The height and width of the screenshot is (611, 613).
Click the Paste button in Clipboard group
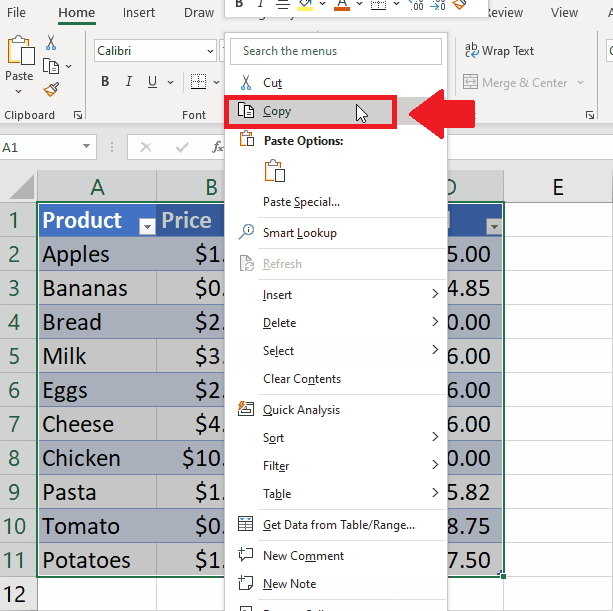click(x=19, y=60)
